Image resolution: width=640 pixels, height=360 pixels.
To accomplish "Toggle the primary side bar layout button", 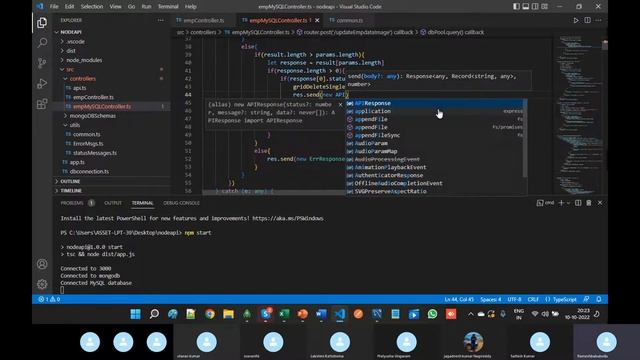I will tap(516, 7).
